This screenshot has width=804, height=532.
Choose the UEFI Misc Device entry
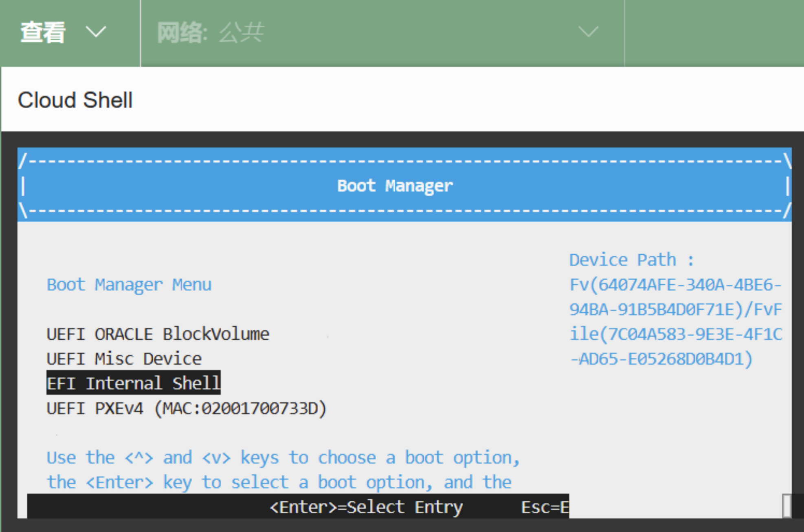point(124,358)
